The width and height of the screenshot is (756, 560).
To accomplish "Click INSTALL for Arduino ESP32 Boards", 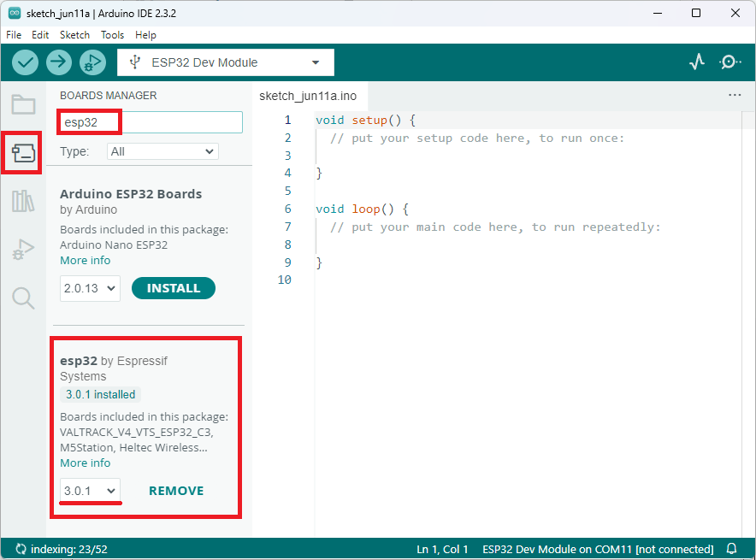I will [174, 288].
